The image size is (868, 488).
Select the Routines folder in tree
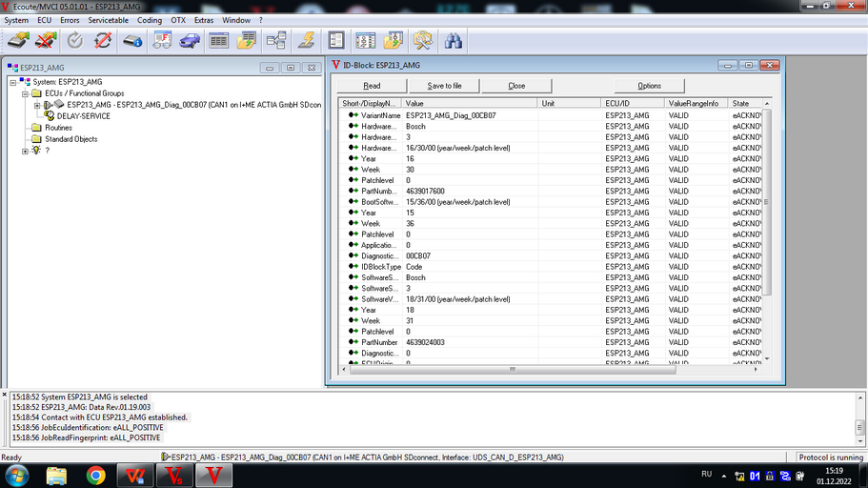tap(58, 128)
